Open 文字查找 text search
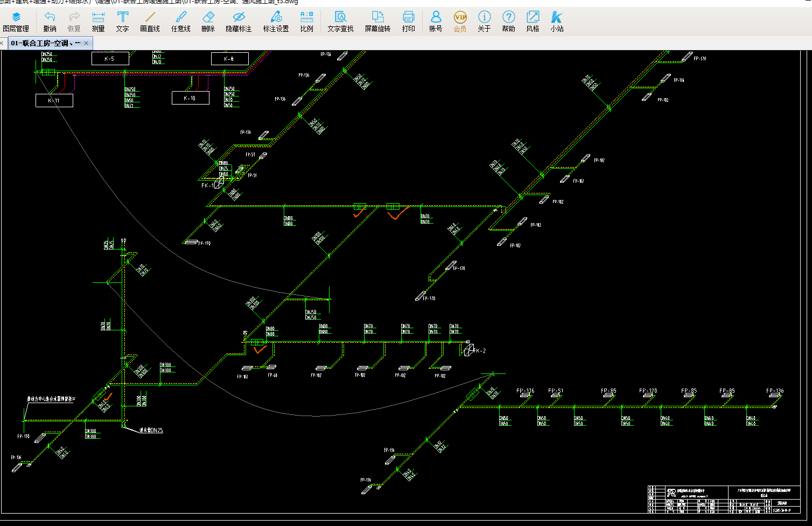Viewport: 812px width, 526px height. tap(340, 22)
